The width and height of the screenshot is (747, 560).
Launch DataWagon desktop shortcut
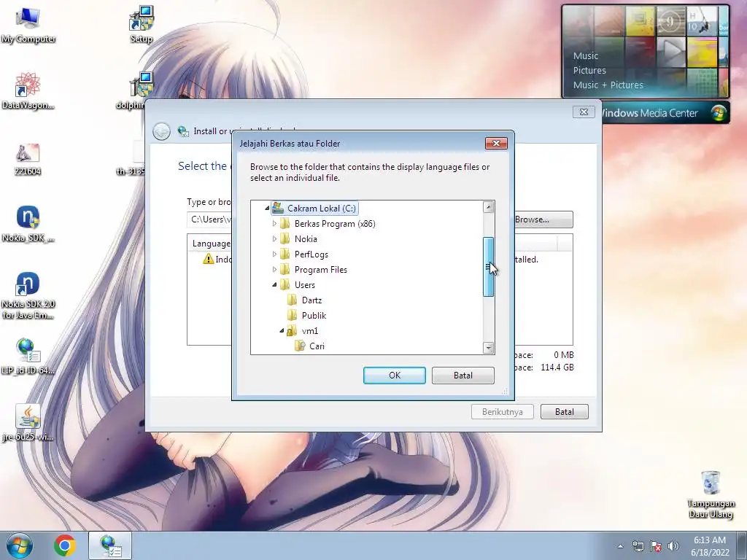pyautogui.click(x=28, y=91)
